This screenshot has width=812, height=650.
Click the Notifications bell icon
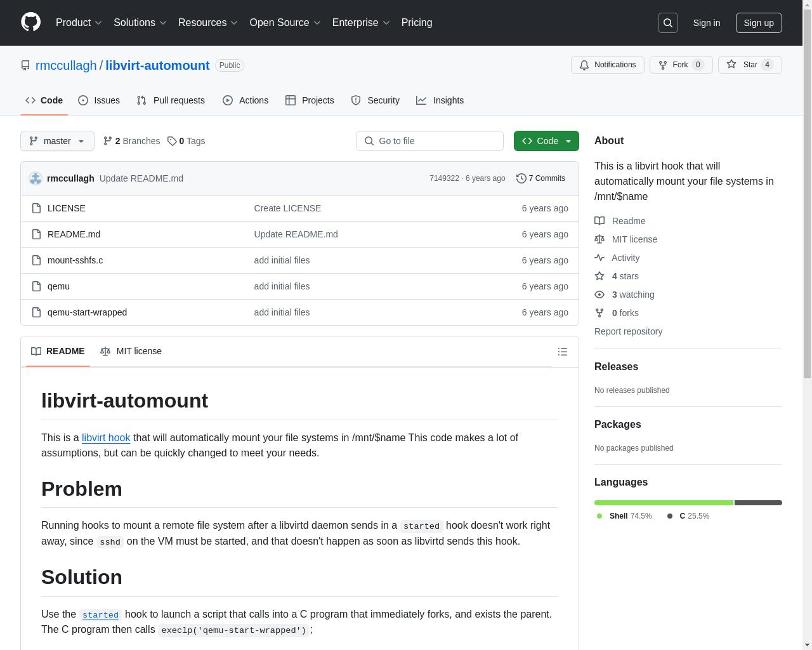pyautogui.click(x=584, y=65)
